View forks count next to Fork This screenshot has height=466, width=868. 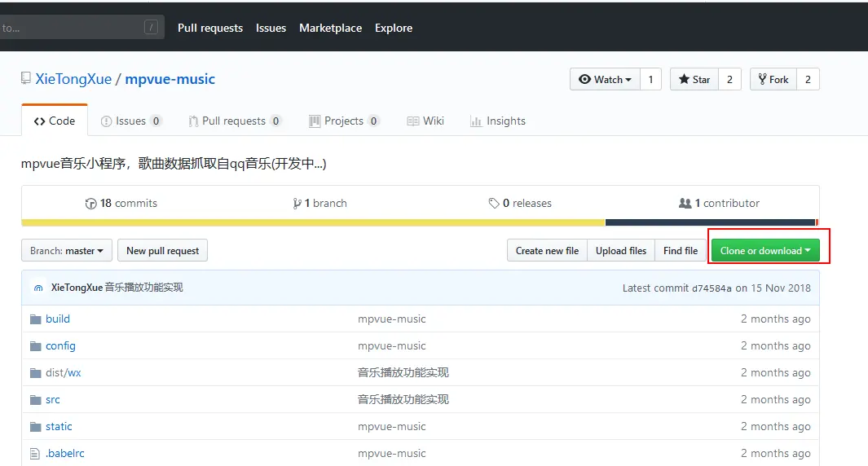click(808, 79)
